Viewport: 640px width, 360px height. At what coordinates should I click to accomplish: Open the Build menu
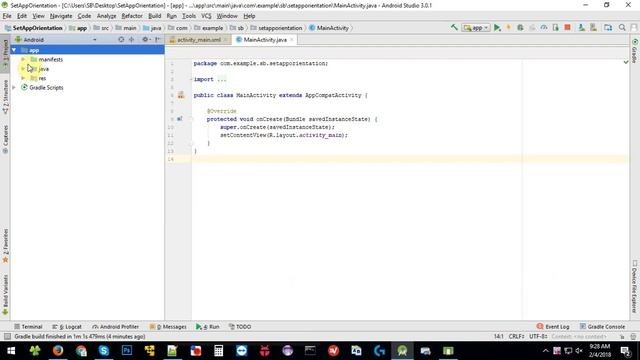coord(154,16)
